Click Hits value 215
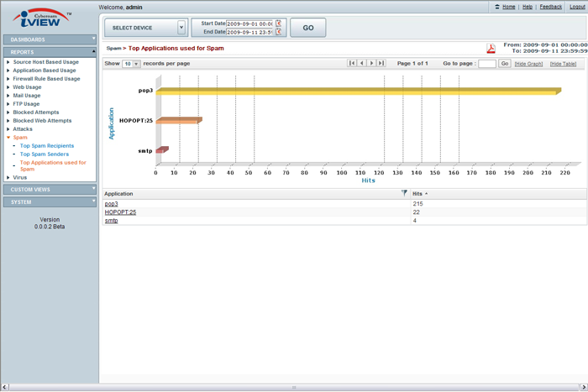 click(x=417, y=204)
